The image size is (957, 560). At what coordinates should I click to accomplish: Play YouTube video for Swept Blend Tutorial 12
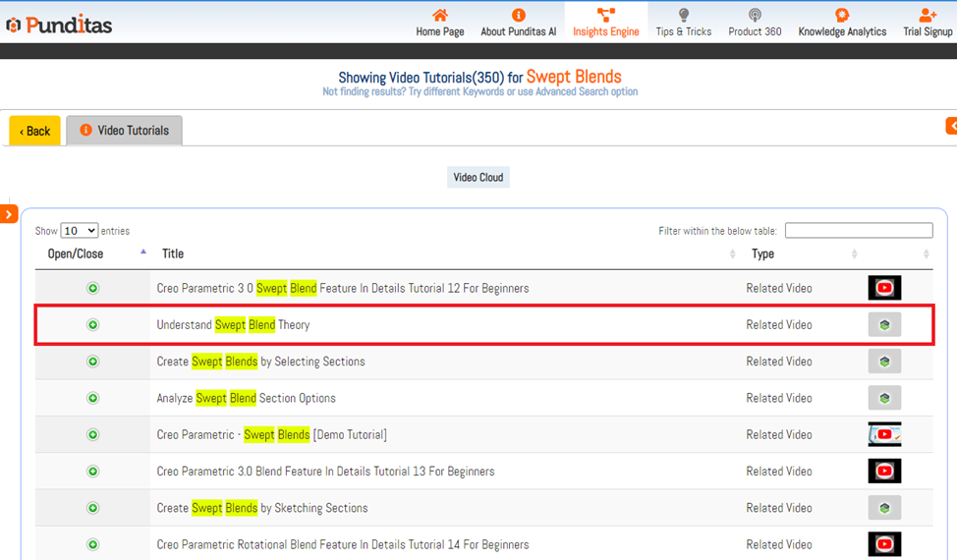coord(884,288)
